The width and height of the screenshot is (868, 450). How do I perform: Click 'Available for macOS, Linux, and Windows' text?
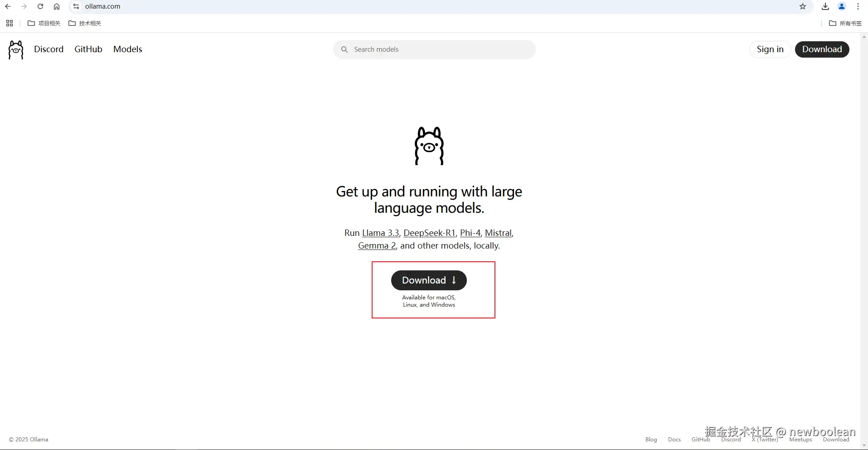point(429,301)
